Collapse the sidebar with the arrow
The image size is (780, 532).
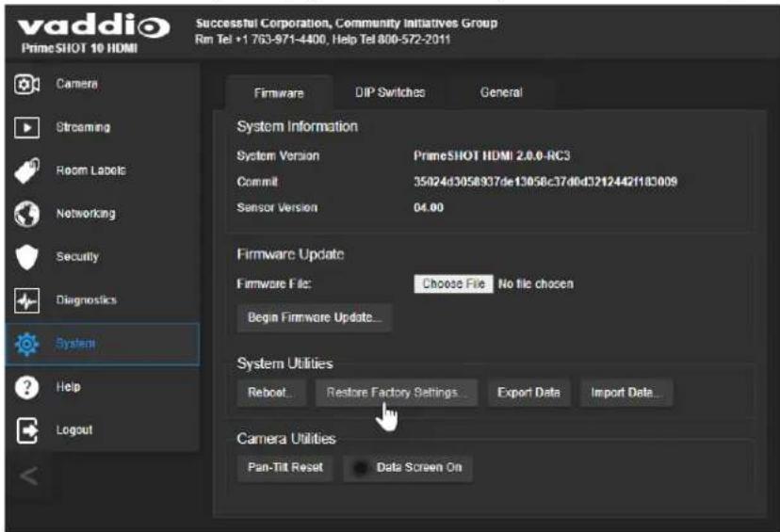point(28,476)
